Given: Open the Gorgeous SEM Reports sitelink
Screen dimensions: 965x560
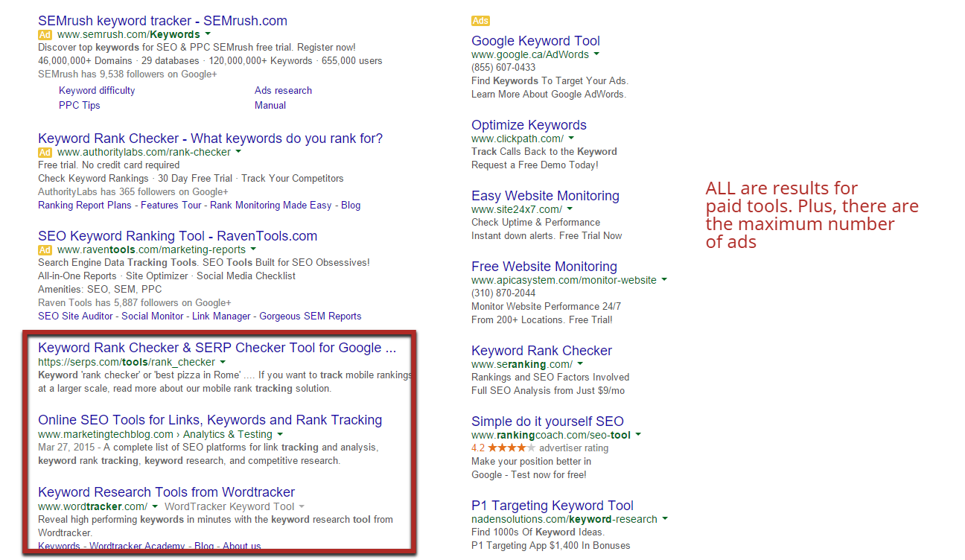Looking at the screenshot, I should pos(310,316).
